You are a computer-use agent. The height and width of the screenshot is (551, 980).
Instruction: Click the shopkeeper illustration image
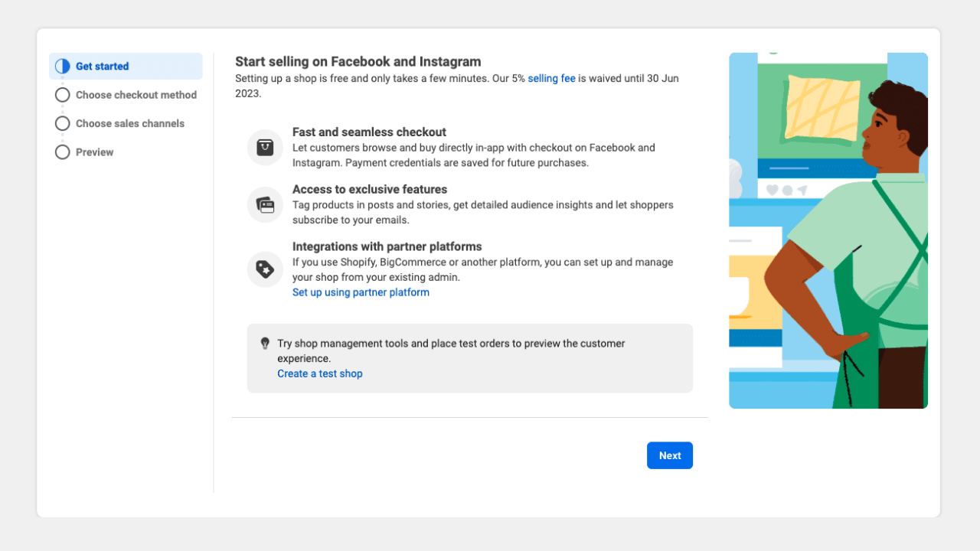point(828,230)
